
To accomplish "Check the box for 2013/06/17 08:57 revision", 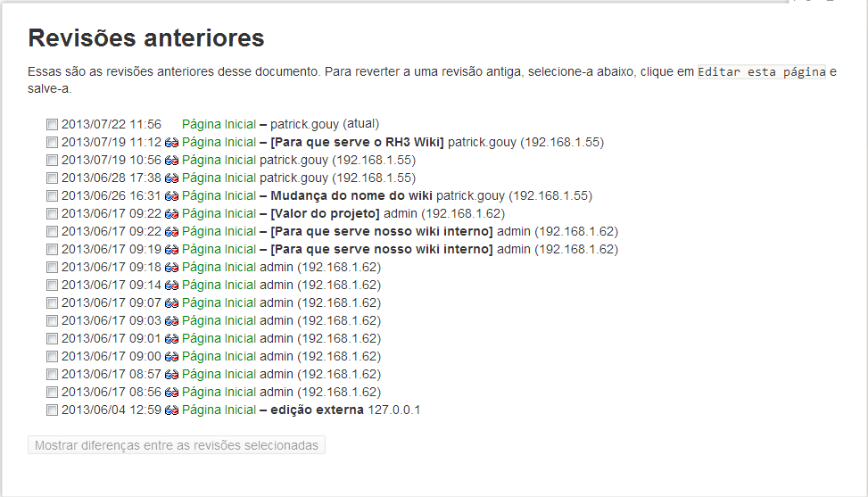I will point(53,375).
